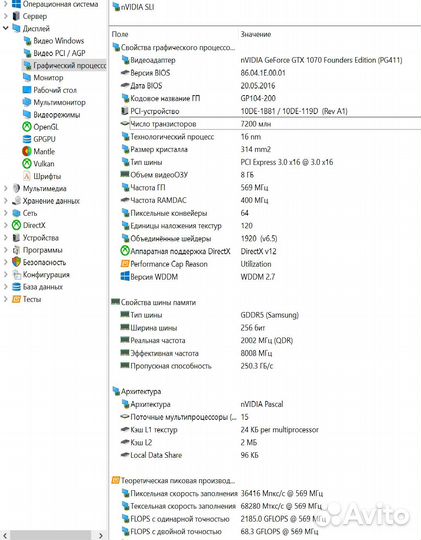
Task: Click the Поле column header
Action: pos(120,34)
